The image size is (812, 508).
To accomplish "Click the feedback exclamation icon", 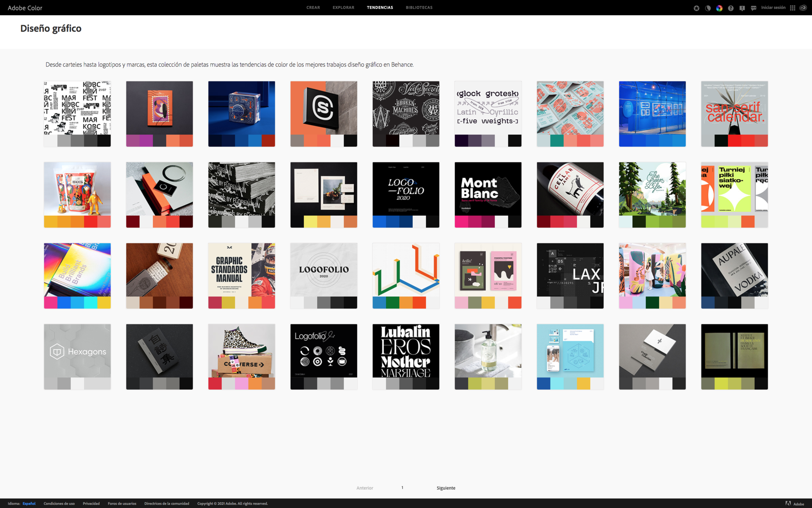I will pyautogui.click(x=742, y=8).
